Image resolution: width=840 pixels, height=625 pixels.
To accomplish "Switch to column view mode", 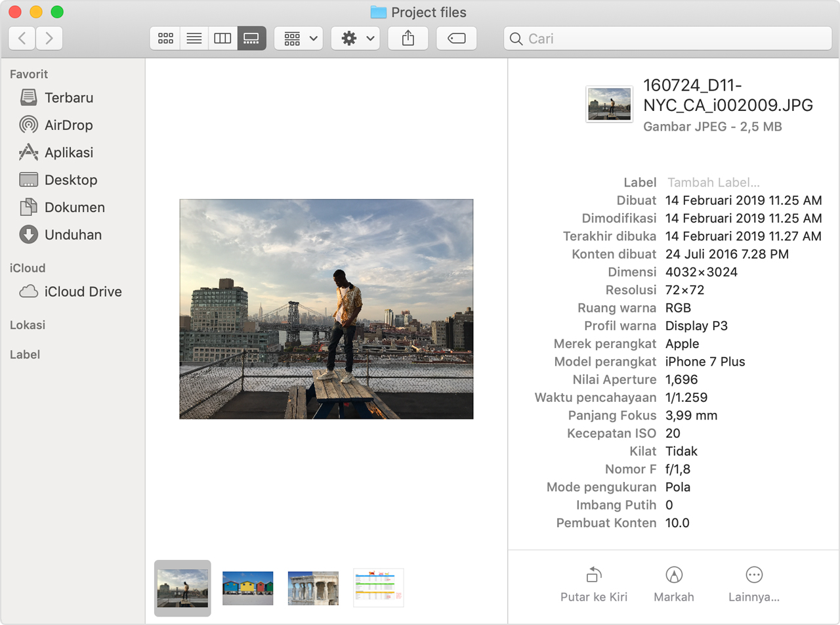I will click(x=223, y=39).
